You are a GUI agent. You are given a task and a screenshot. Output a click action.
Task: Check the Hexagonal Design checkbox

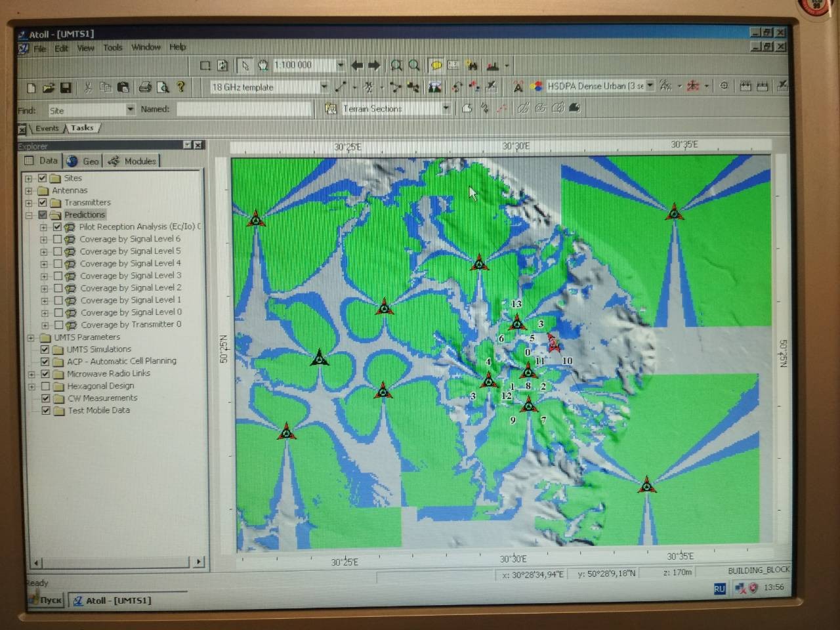pos(45,386)
